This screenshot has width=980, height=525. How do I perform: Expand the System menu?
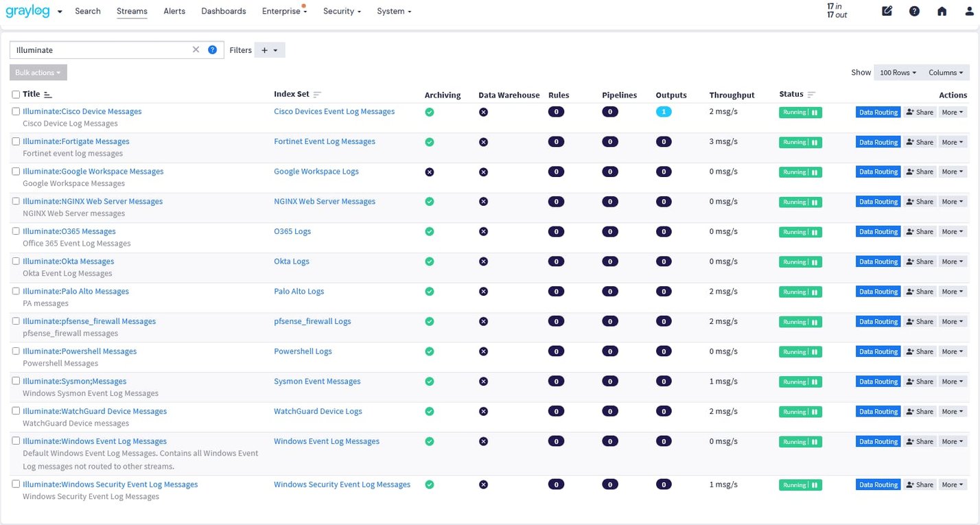pyautogui.click(x=394, y=11)
